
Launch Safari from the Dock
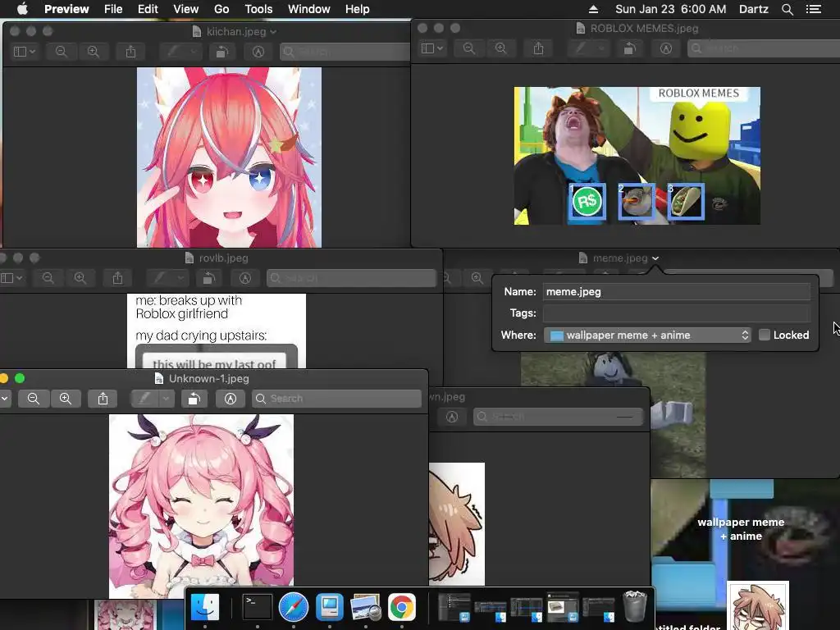pos(294,608)
